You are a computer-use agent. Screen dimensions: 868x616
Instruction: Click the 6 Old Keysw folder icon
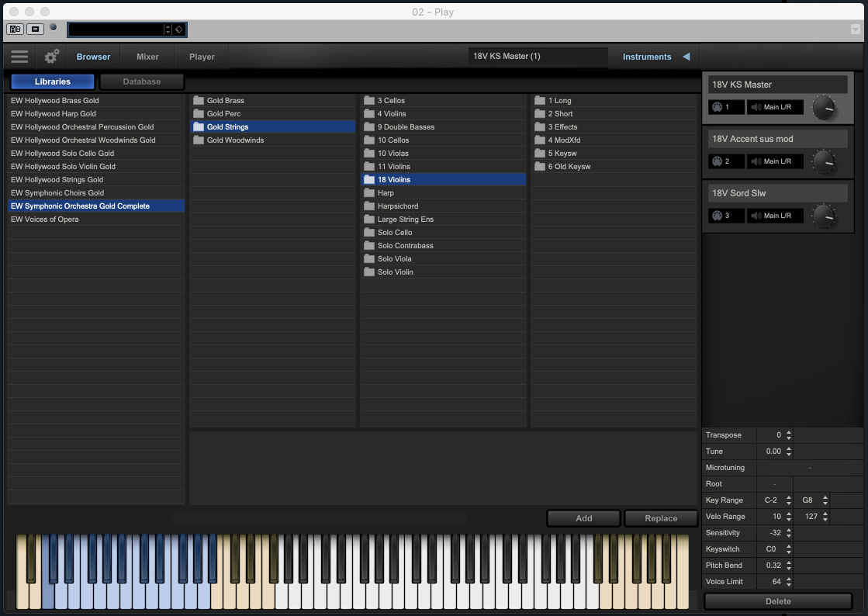tap(540, 167)
